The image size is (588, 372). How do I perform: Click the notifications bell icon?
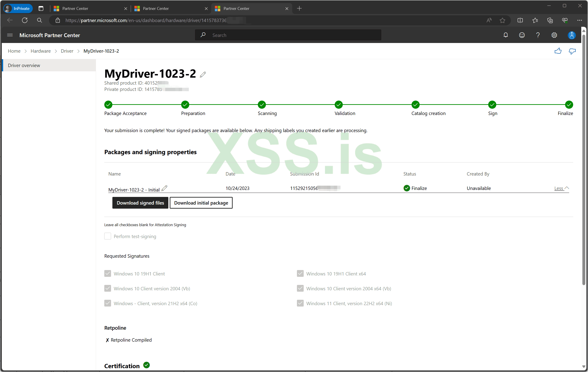tap(506, 35)
